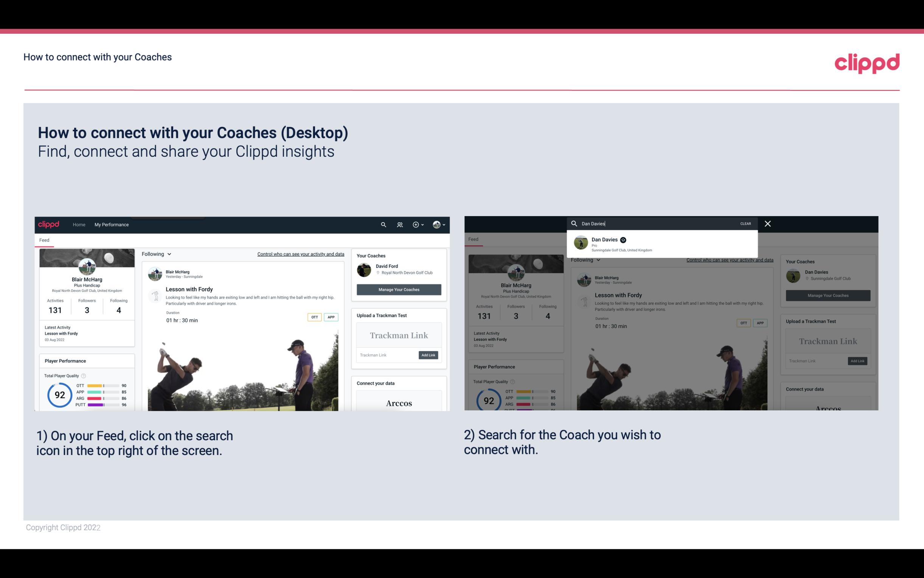Click the David Ford profile avatar icon

[365, 269]
